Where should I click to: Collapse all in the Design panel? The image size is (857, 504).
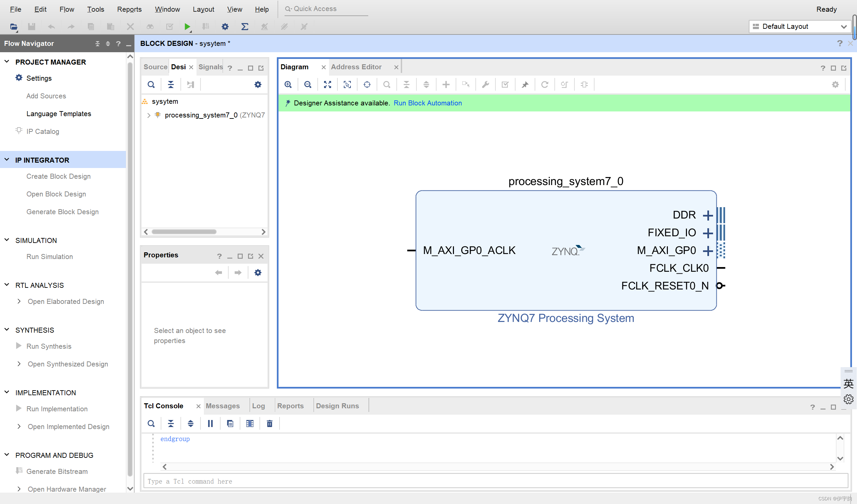point(171,84)
